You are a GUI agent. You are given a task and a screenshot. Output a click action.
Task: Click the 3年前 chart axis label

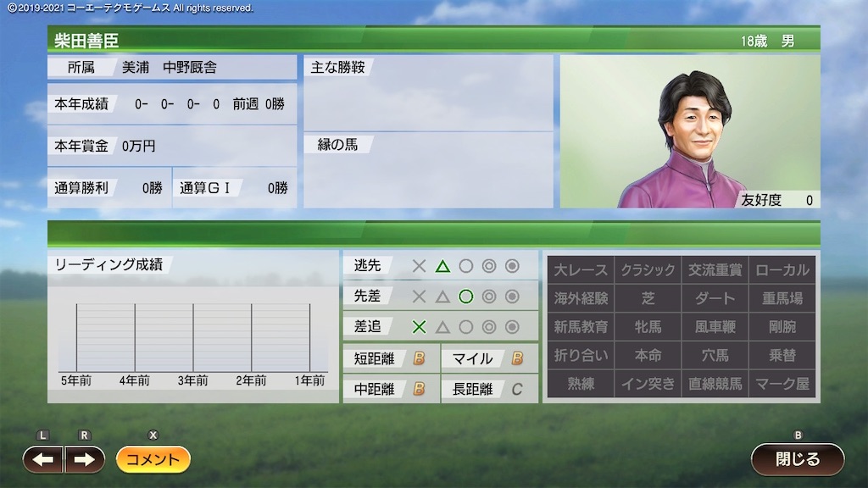[x=192, y=380]
